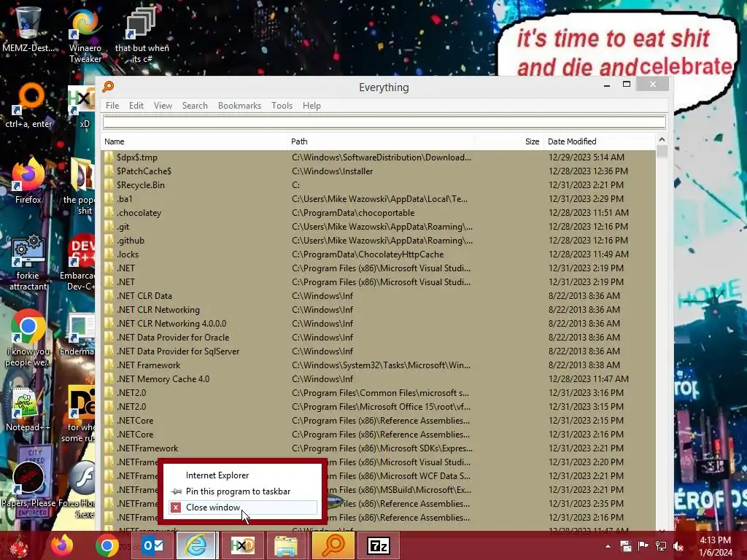Image resolution: width=747 pixels, height=560 pixels.
Task: Select the Chrome 'i know you people' desktop icon
Action: click(28, 338)
